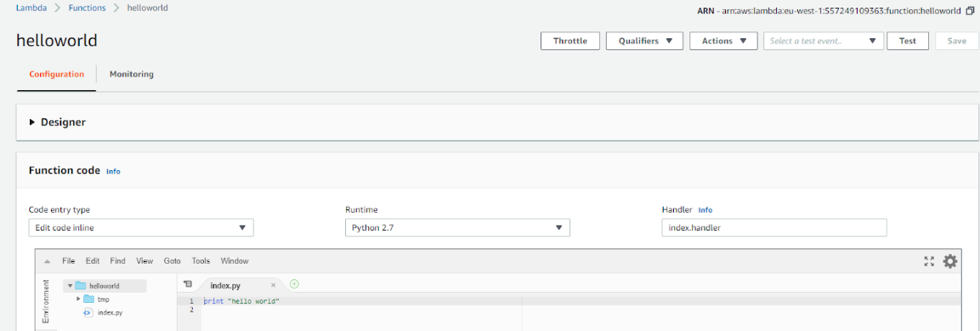
Task: Open the Edit menu in editor
Action: [x=93, y=261]
